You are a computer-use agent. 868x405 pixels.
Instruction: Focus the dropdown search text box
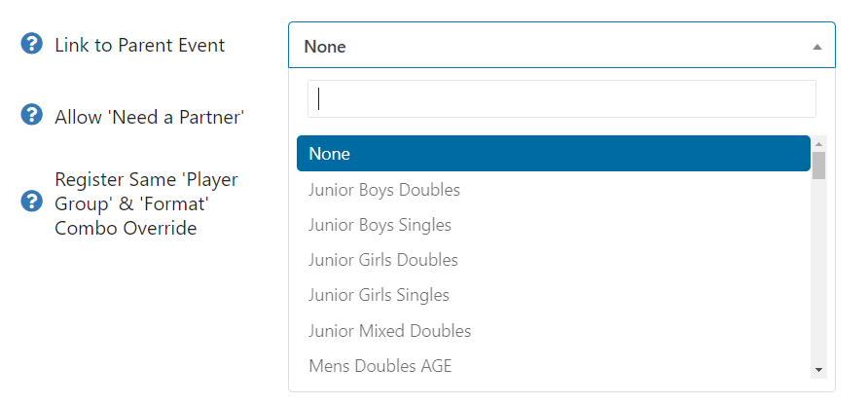click(561, 98)
